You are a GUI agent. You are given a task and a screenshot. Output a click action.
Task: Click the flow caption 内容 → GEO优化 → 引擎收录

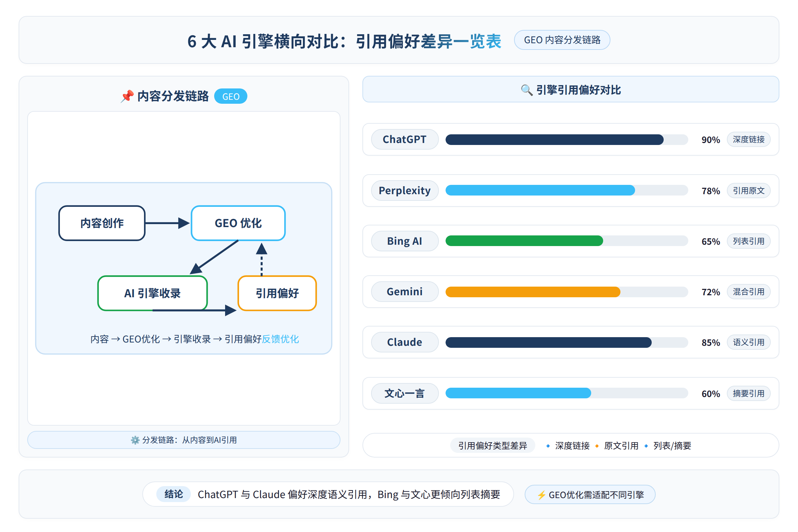pos(195,339)
